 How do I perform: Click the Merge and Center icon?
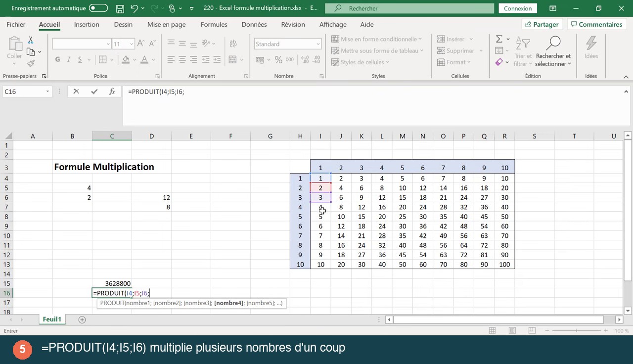[x=232, y=60]
